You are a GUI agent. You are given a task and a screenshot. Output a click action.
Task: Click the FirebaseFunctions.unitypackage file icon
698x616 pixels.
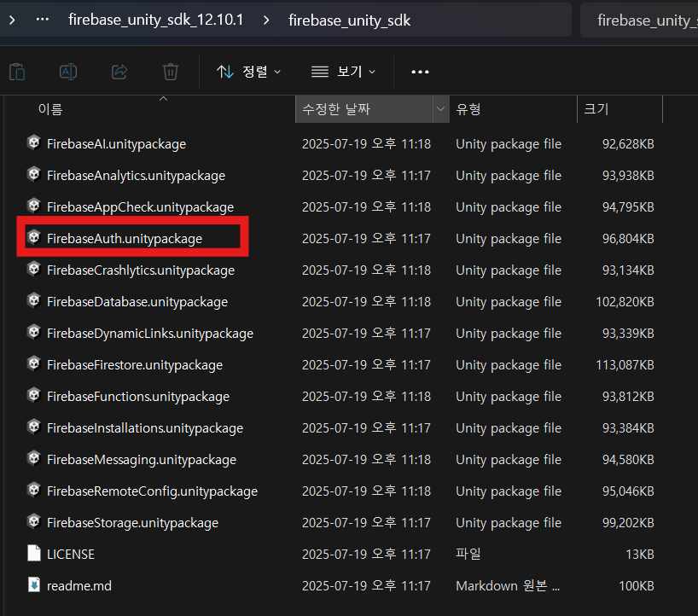(34, 396)
